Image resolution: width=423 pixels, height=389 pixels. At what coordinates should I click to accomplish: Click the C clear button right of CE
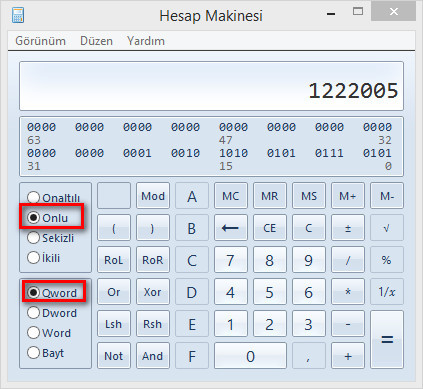pos(309,228)
